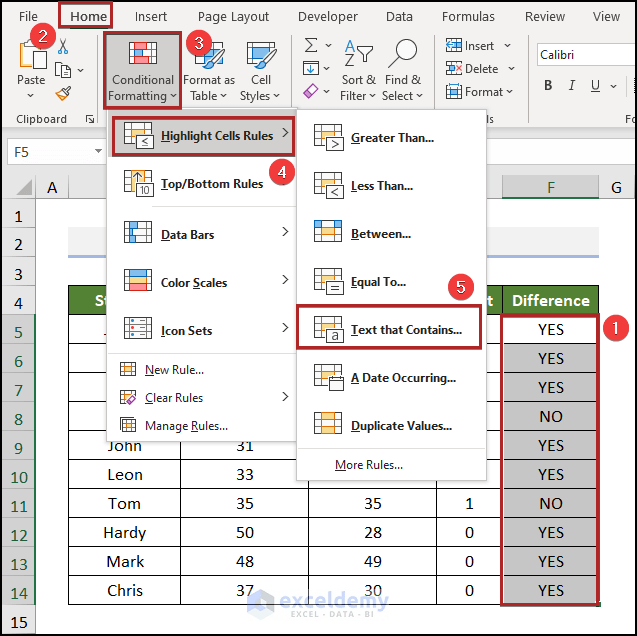Choose the Less Than rule
Viewport: 637px width, 636px height.
pyautogui.click(x=391, y=186)
